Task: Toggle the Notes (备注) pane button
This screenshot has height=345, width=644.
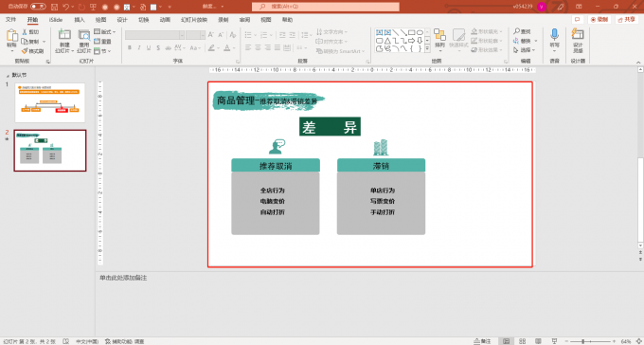Action: (482, 341)
